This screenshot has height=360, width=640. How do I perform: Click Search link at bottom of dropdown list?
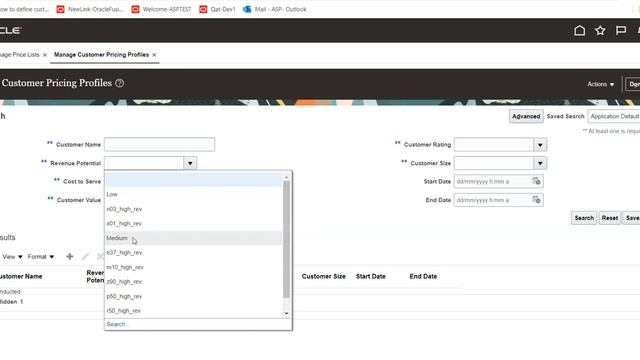tap(117, 324)
